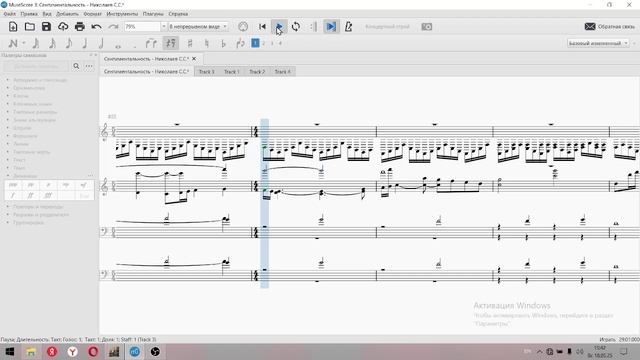Click the add palettes button
Image resolution: width=640 pixels, height=360 pixels.
tap(36, 66)
